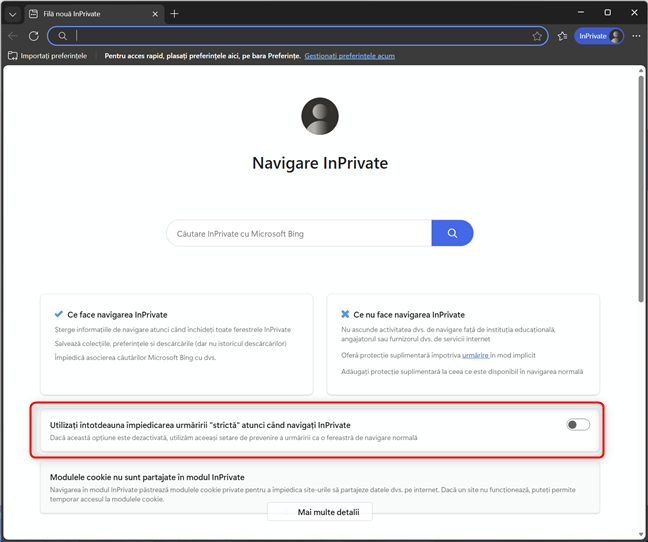The image size is (648, 542).
Task: Click the back navigation arrow
Action: pos(13,36)
